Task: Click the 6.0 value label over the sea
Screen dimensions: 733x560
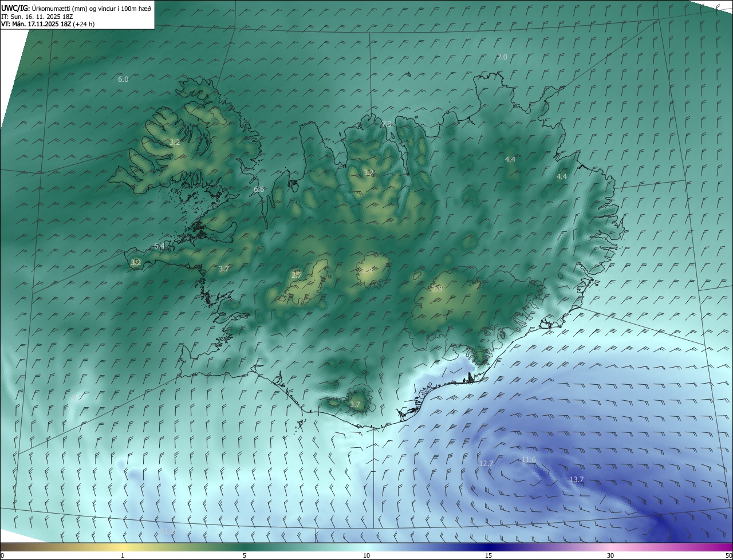Action: pos(123,79)
